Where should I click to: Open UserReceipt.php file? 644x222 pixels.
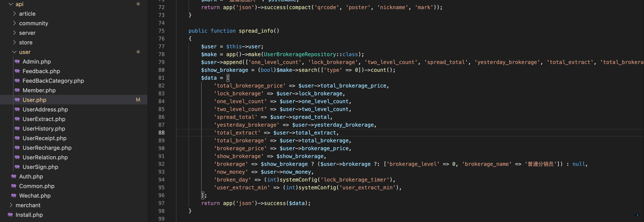tap(45, 138)
